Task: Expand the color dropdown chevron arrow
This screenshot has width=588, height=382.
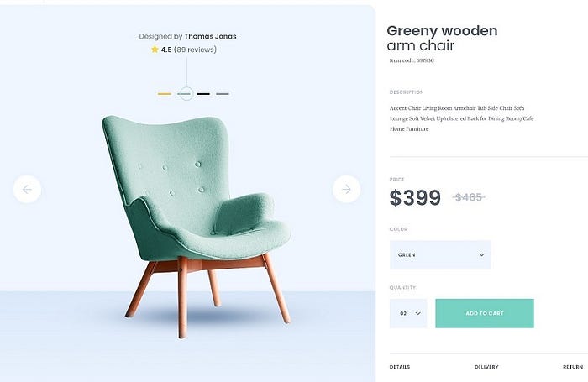Action: point(481,255)
